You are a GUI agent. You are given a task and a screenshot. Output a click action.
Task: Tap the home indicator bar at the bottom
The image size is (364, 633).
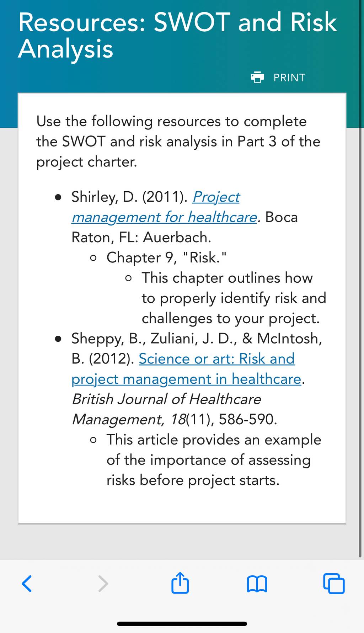pyautogui.click(x=182, y=624)
